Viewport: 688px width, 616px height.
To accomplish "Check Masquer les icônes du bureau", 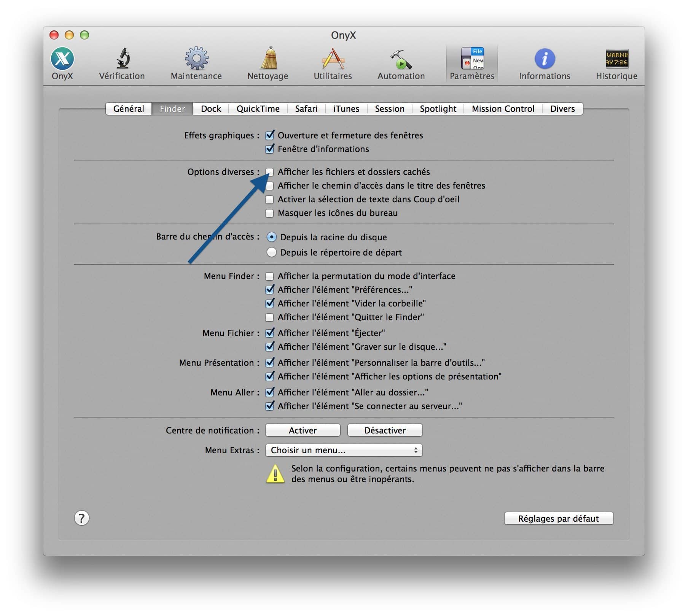I will (x=269, y=213).
